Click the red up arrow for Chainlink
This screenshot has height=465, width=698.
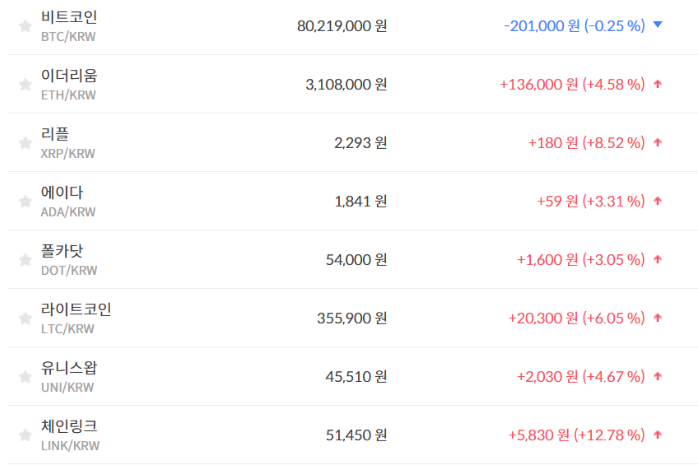(x=657, y=435)
